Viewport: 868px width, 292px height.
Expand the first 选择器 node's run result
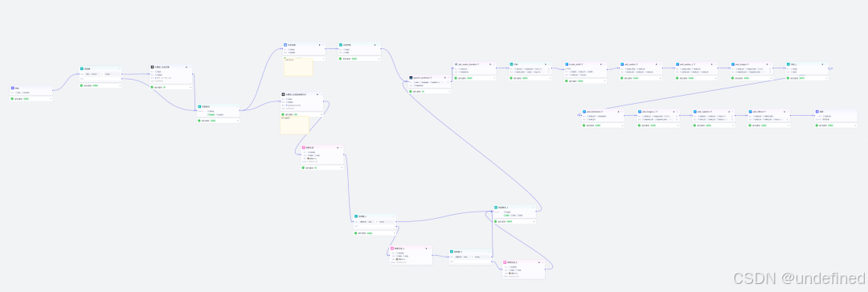(x=120, y=86)
